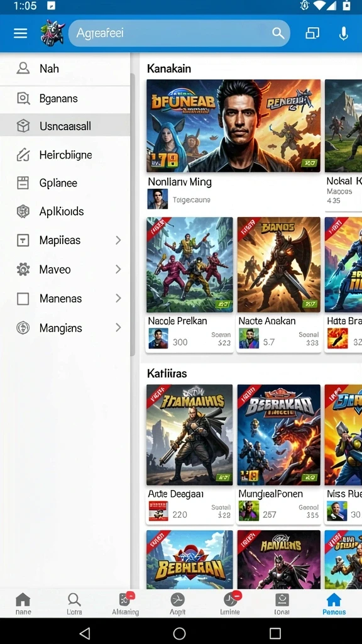Go to the nane home tab

[23, 604]
